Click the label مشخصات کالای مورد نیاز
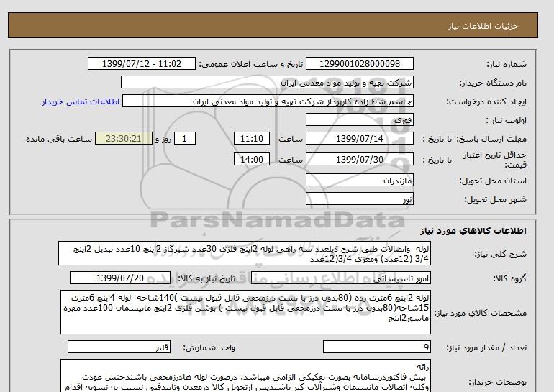Viewport: 554px width, 392px height. (480, 313)
